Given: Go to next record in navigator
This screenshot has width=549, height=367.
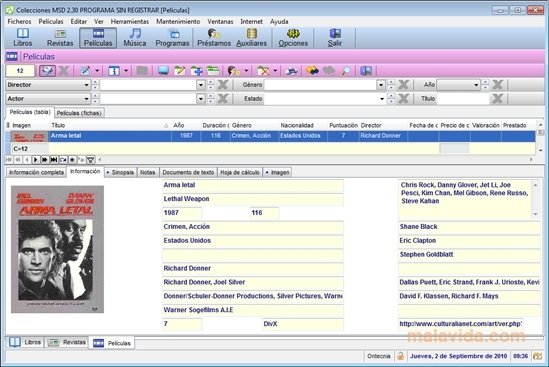Looking at the screenshot, I should click(36, 160).
